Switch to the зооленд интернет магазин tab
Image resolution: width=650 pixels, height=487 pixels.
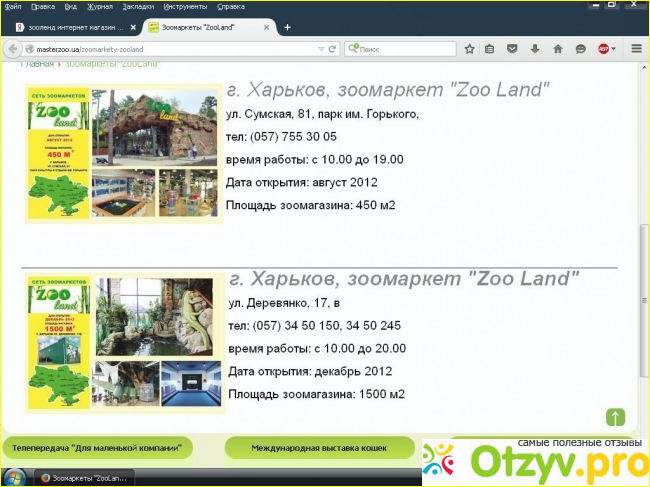tap(75, 27)
